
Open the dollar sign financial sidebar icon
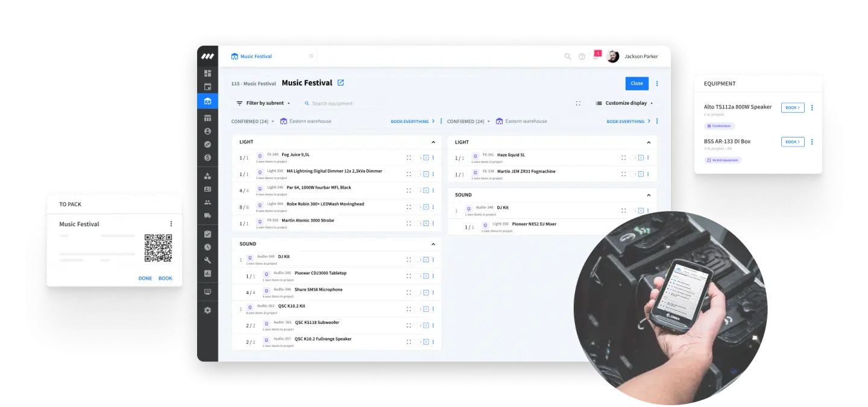[x=207, y=157]
